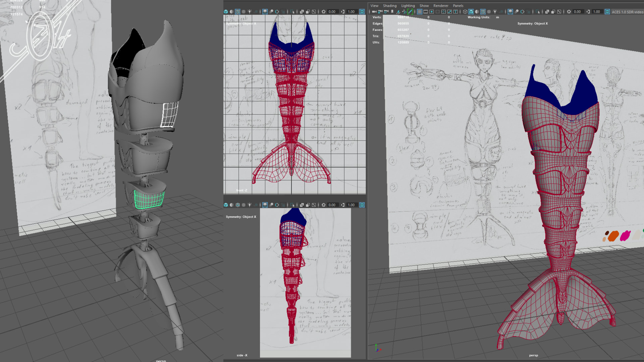Click the 2D pan/zoom icon
644x362 pixels.
pos(404,11)
